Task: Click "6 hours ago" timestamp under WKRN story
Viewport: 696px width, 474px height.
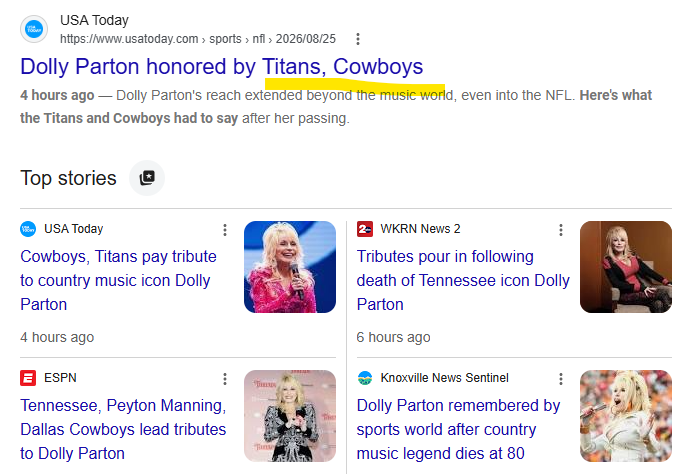Action: 393,337
